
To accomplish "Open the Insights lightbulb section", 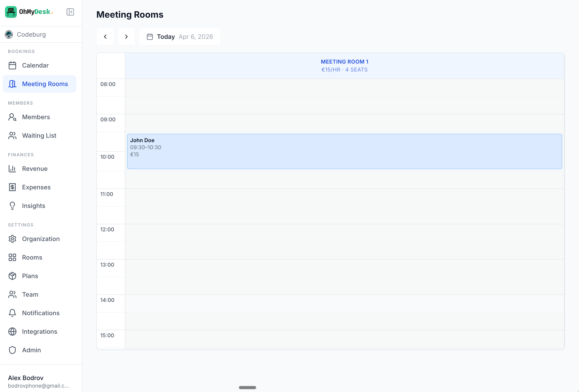I will pyautogui.click(x=33, y=205).
